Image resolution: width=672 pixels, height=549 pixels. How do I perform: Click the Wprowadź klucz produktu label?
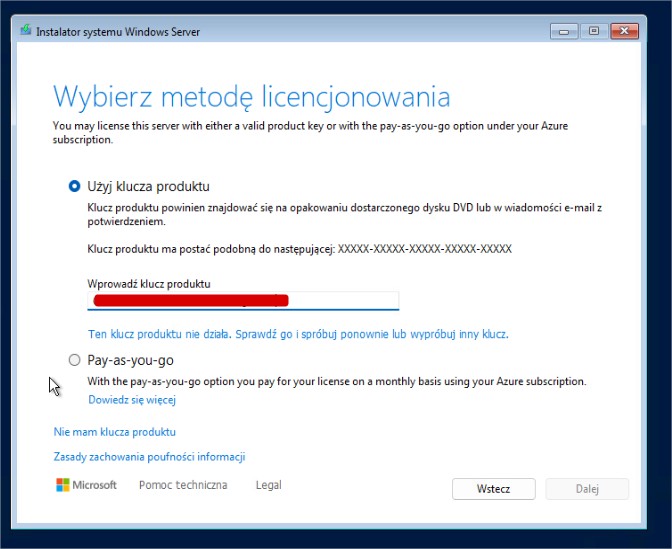click(x=149, y=284)
